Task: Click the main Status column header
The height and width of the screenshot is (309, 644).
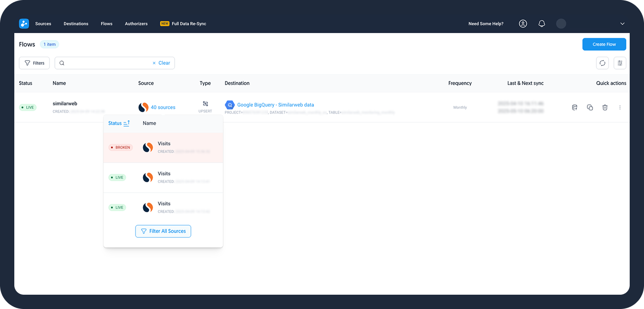Action: (x=26, y=83)
